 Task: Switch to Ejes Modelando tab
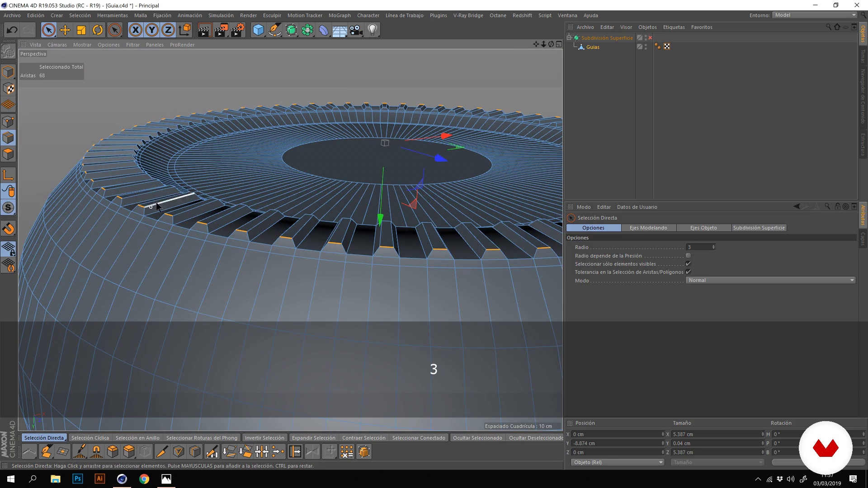tap(648, 228)
